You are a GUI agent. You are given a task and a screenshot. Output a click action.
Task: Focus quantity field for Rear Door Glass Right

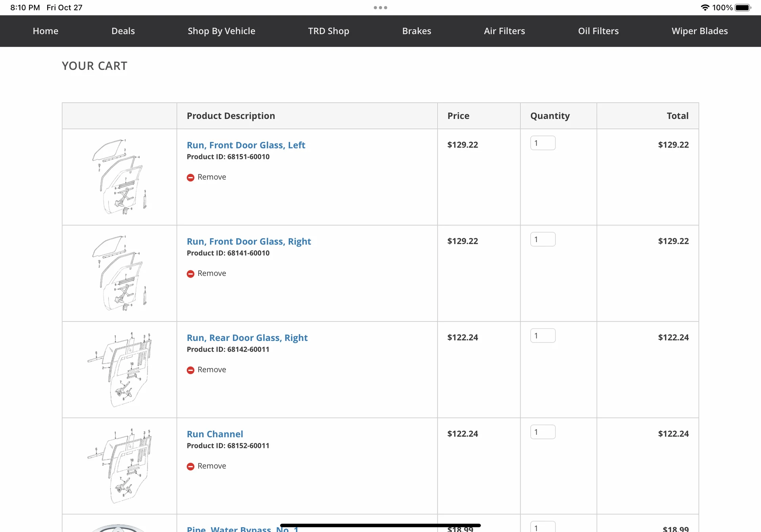pos(543,336)
